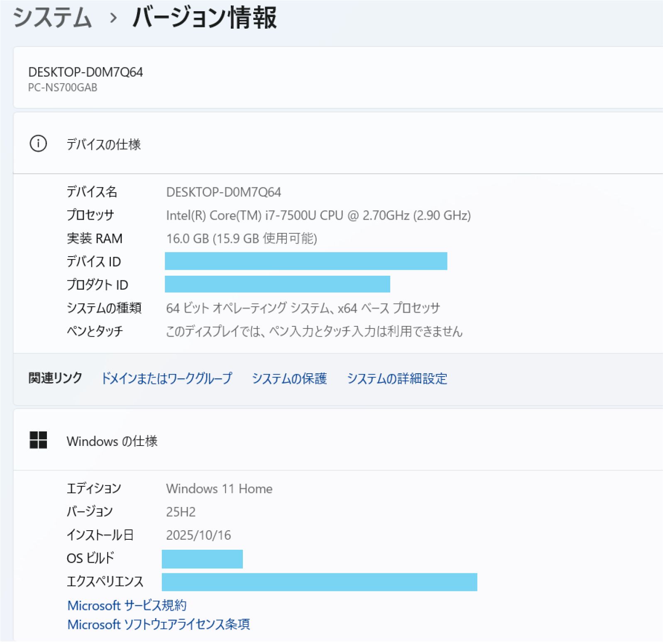663x644 pixels.
Task: Click the 実装 RAM label
Action: (x=95, y=238)
